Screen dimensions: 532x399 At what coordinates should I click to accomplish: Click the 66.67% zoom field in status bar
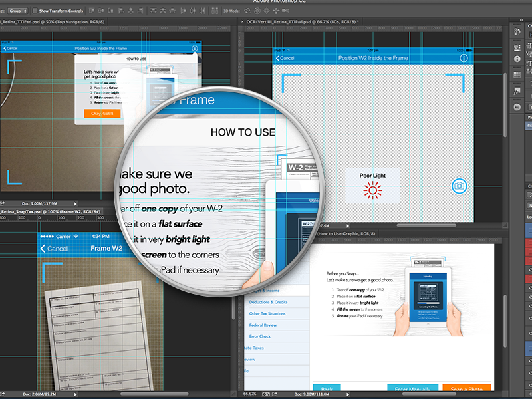tap(250, 394)
